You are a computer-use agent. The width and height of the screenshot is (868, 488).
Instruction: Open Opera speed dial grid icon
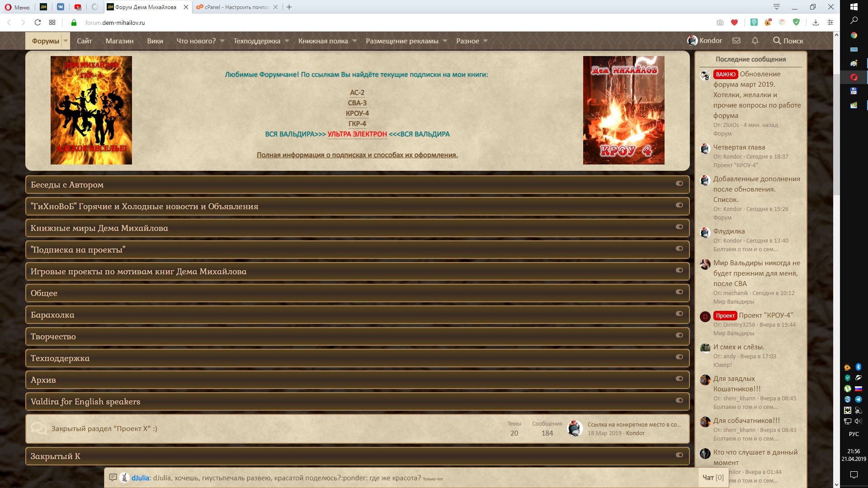click(x=52, y=23)
